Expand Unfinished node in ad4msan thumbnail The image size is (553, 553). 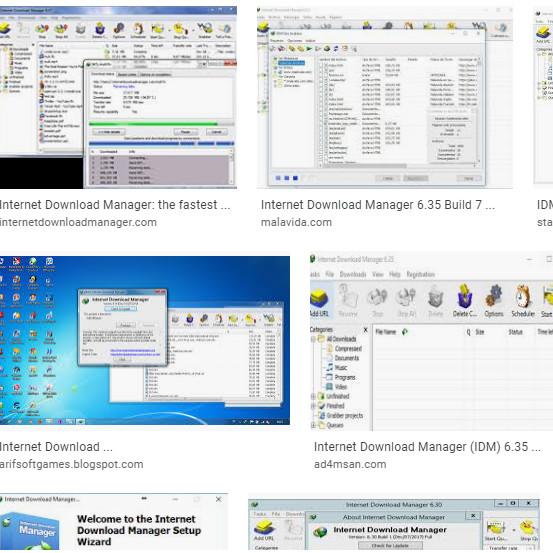point(313,396)
